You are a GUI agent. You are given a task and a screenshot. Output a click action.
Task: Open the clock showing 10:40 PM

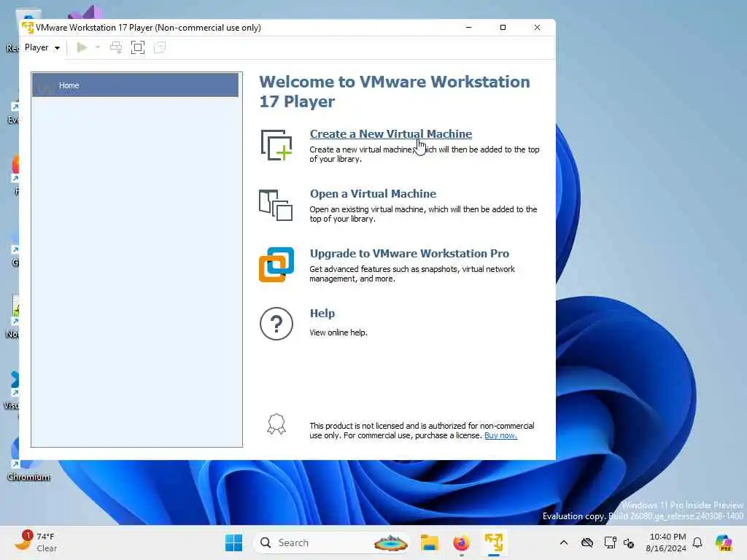[x=666, y=542]
